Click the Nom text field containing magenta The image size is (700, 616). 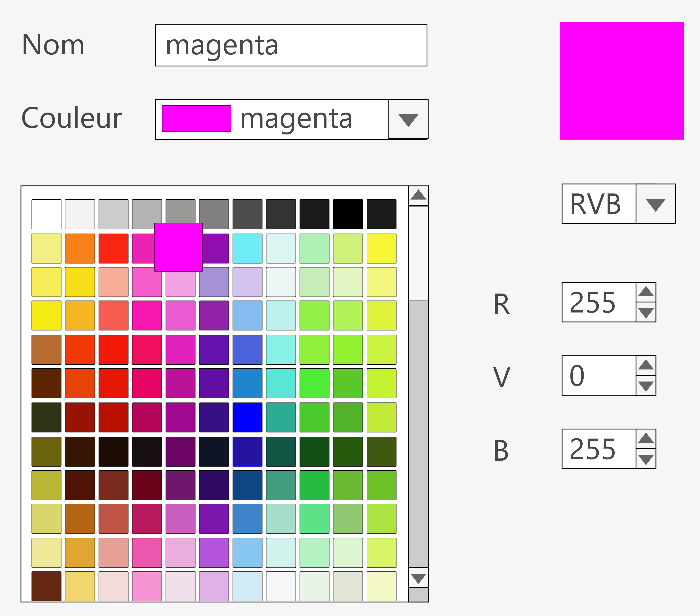291,46
